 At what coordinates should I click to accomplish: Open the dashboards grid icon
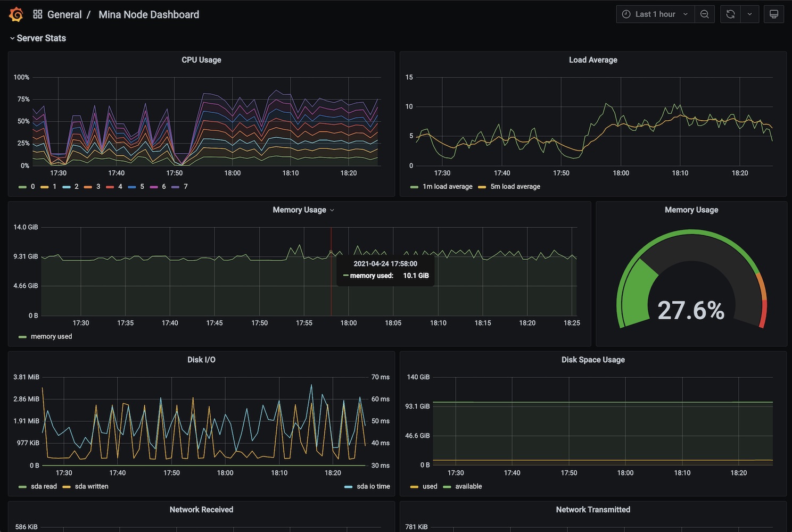[37, 14]
